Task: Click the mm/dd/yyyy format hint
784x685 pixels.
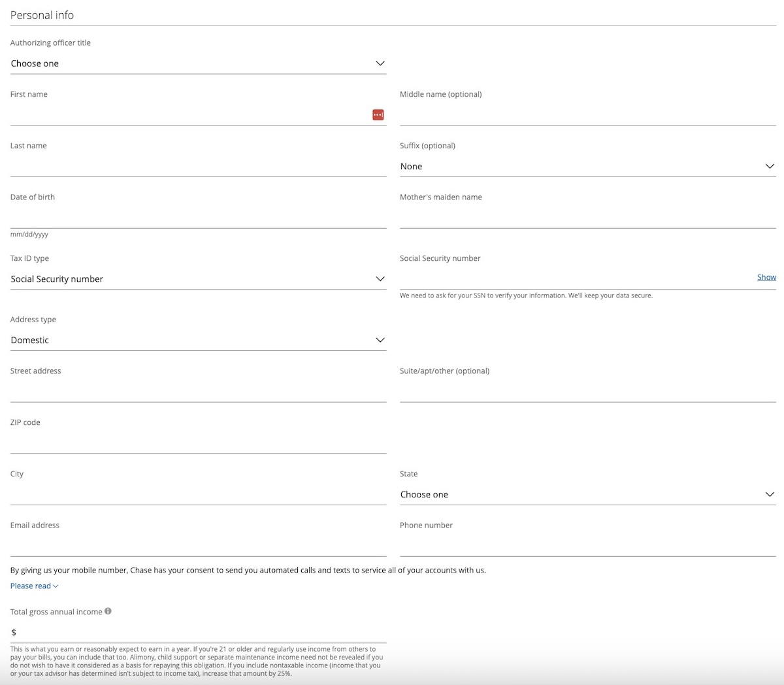Action: point(29,234)
